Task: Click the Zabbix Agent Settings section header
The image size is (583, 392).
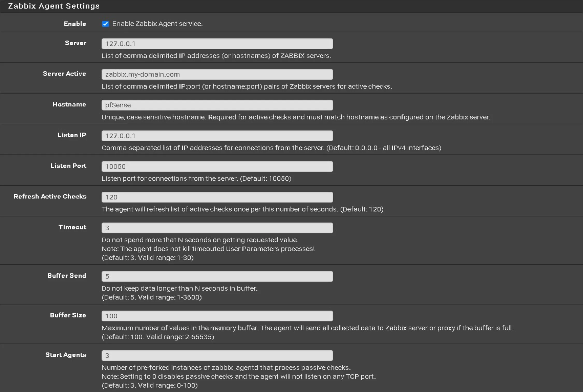Action: [54, 6]
